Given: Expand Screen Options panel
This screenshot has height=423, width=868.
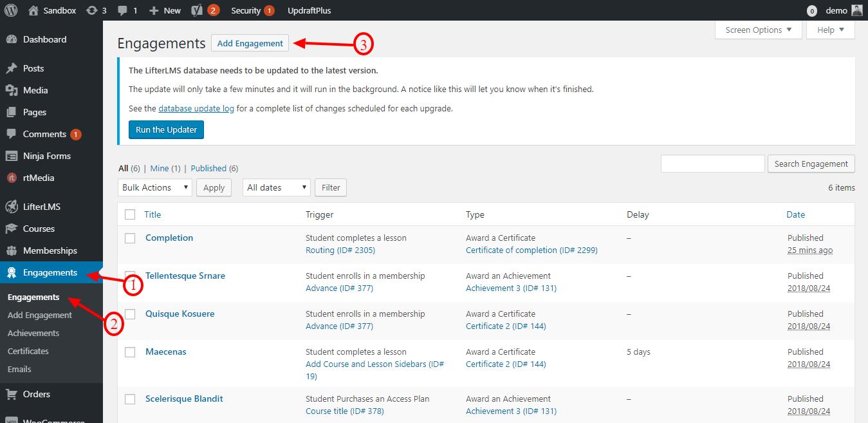Looking at the screenshot, I should coord(759,30).
